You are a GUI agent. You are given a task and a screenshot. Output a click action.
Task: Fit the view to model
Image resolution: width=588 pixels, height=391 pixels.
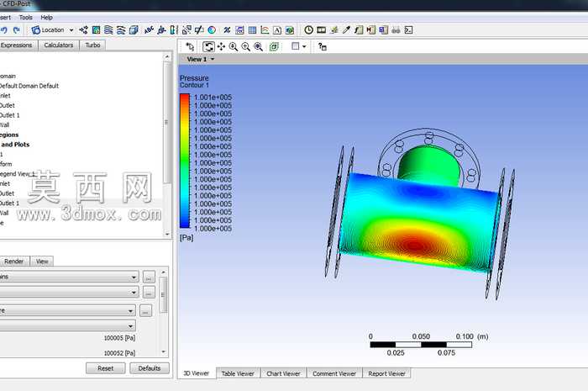point(259,46)
